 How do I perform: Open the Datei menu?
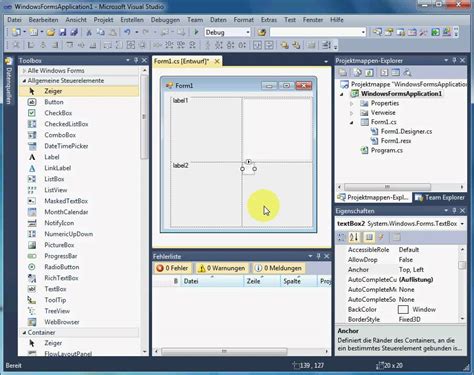pyautogui.click(x=14, y=20)
